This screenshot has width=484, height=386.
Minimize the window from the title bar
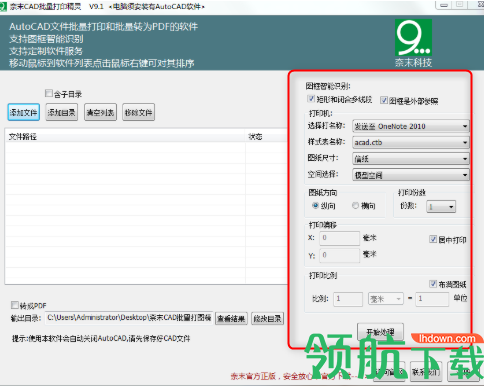444,5
